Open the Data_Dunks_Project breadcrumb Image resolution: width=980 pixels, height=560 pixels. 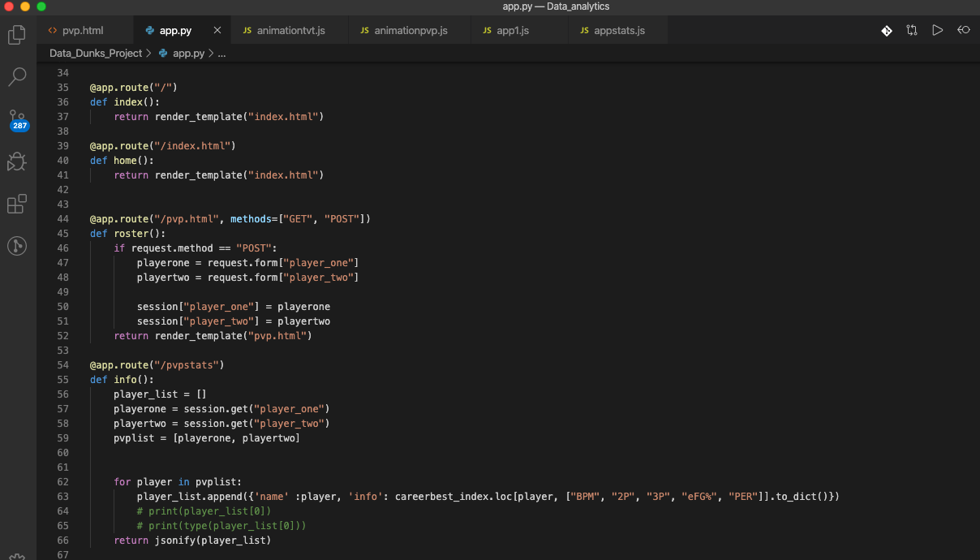[95, 53]
